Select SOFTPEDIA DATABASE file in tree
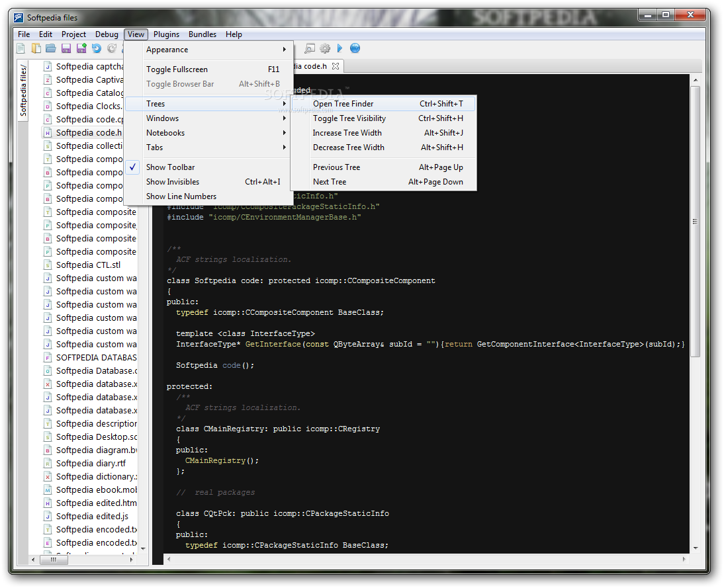Viewport: 724px width, 588px height. (97, 358)
